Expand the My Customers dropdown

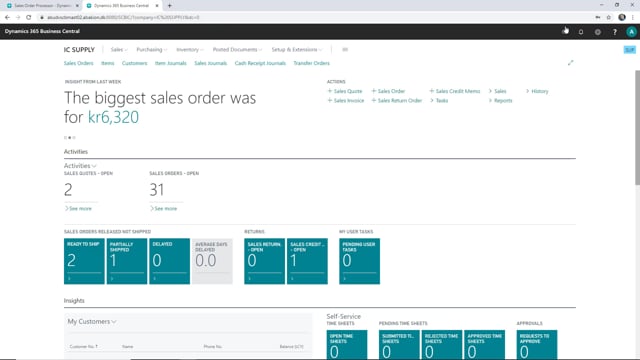(92, 322)
